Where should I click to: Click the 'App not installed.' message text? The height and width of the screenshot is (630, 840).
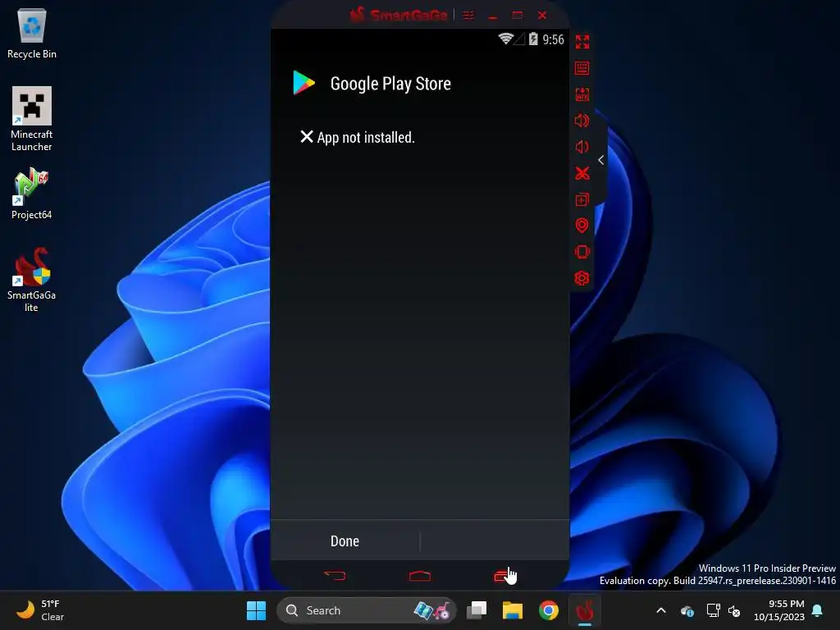coord(366,138)
